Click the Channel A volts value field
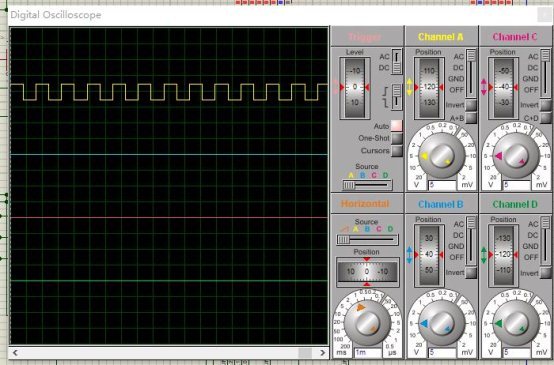Image resolution: width=554 pixels, height=365 pixels. [x=442, y=185]
